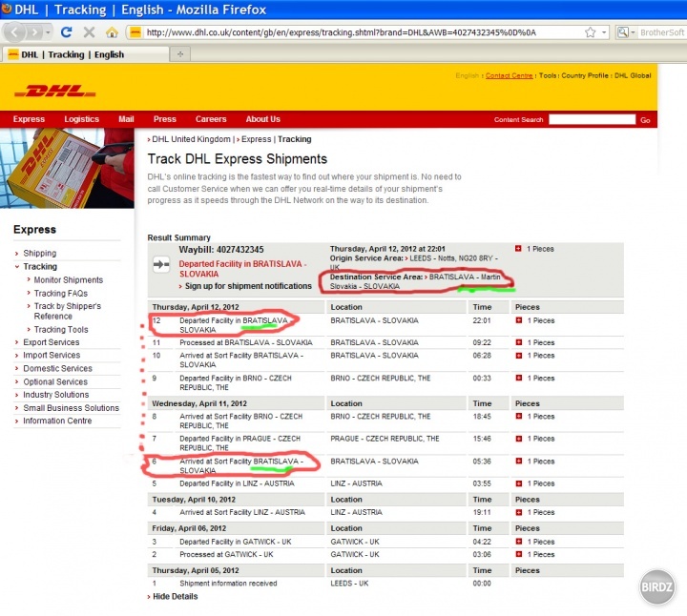
Task: Open the Express menu in the red bar
Action: pos(29,119)
